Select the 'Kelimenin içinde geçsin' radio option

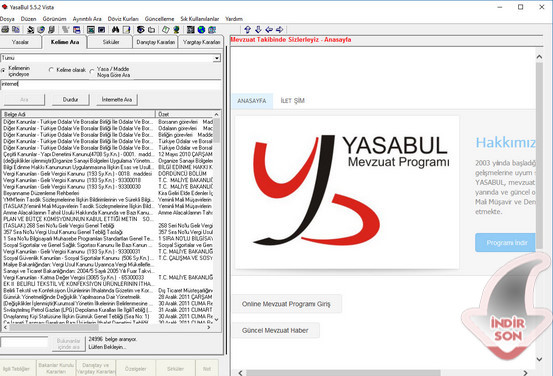pos(3,71)
